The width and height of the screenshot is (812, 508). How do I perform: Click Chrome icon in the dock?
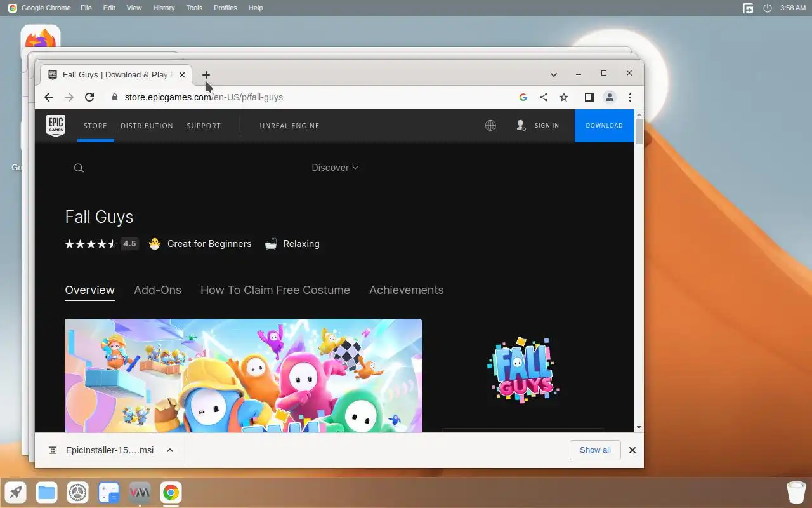click(x=171, y=492)
